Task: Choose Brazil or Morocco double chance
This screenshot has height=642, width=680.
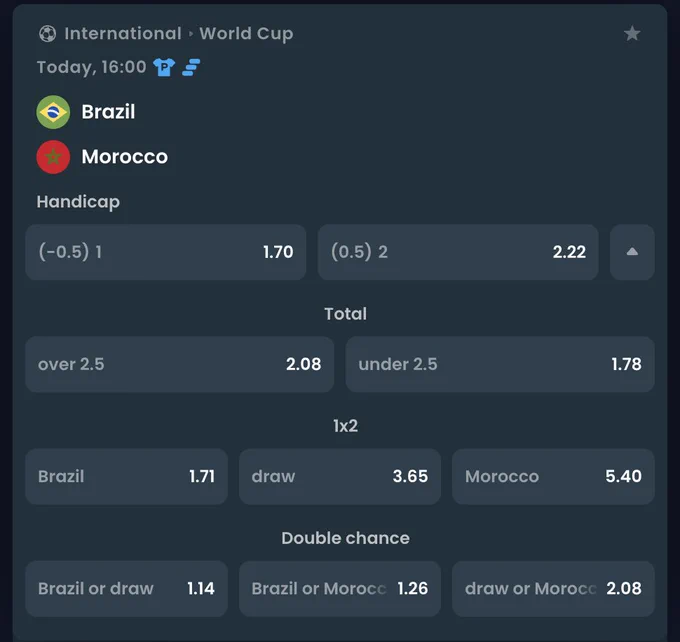Action: (x=340, y=589)
